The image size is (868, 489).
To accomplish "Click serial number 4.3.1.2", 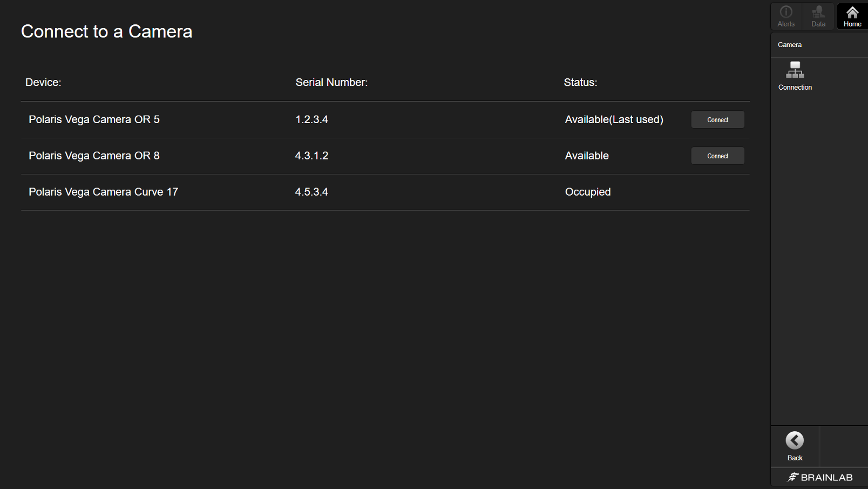I will [x=311, y=156].
